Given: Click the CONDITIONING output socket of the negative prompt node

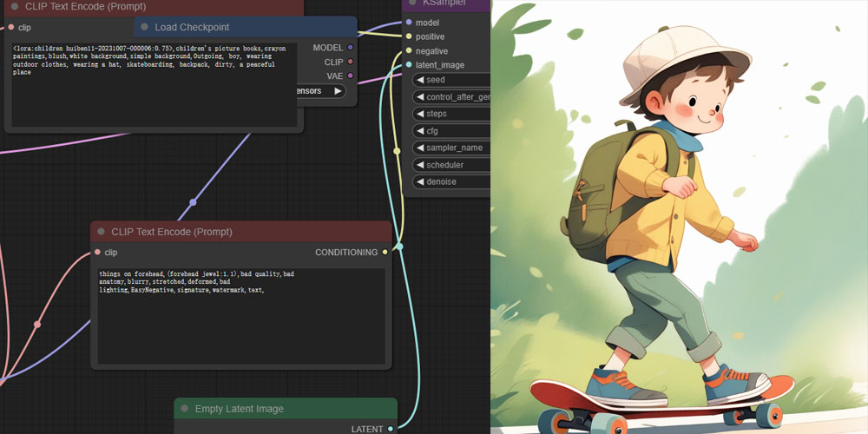Looking at the screenshot, I should pos(385,253).
